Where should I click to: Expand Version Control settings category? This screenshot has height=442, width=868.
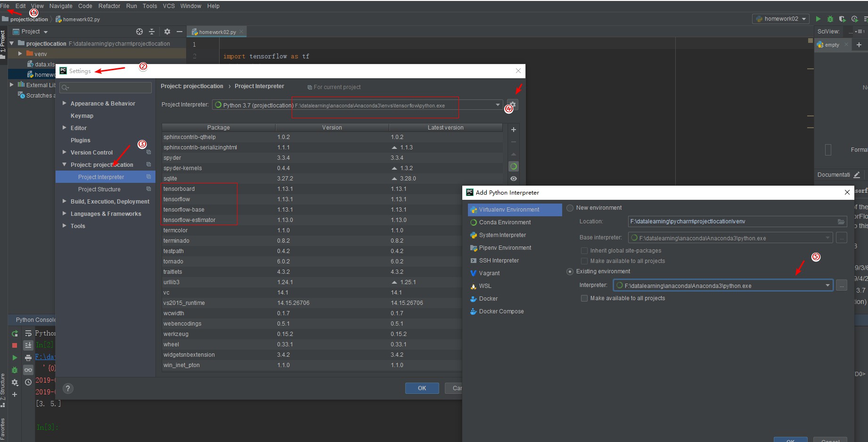(65, 152)
